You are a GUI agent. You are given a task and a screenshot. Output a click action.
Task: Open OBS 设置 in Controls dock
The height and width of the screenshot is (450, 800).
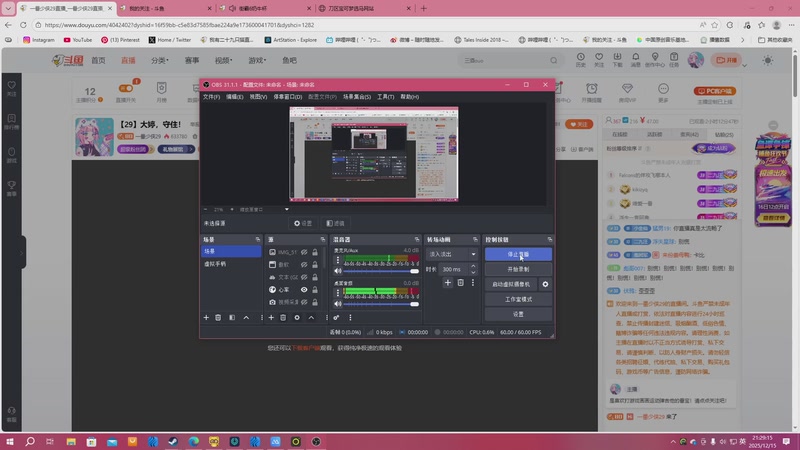click(518, 314)
